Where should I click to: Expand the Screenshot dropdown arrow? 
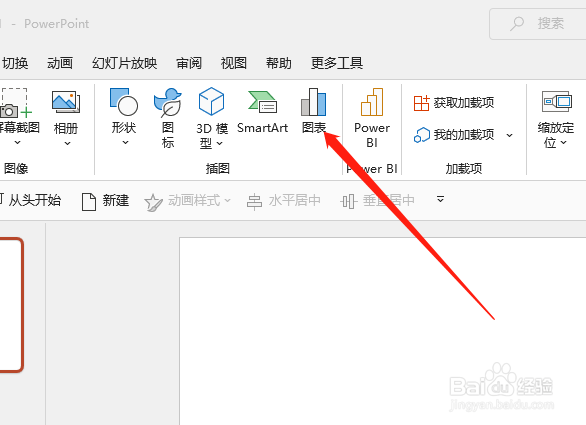[17, 142]
